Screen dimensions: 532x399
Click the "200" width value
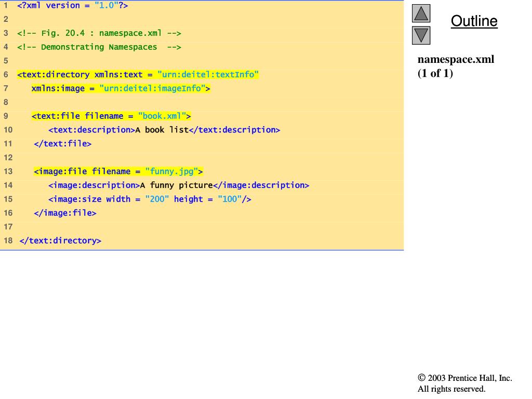pos(157,199)
